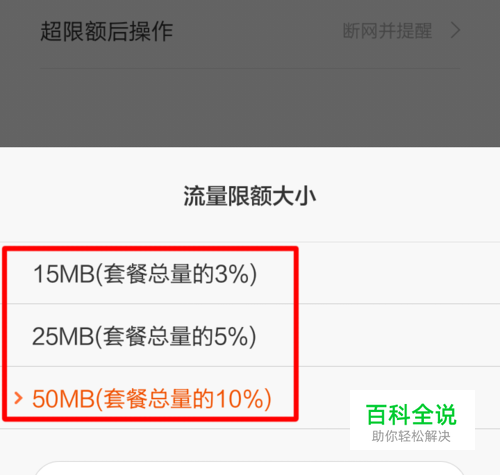Viewport: 500px width, 475px height.
Task: Click the 助你轻松解决 caption text
Action: coord(411,436)
